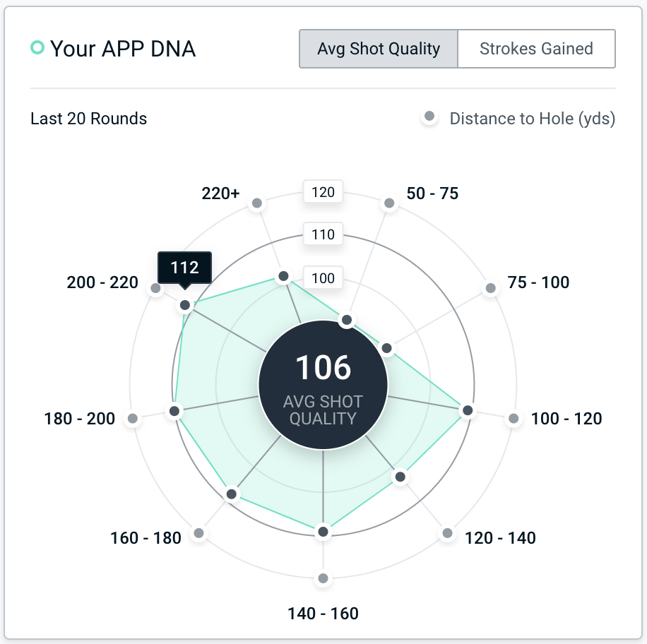
Task: Click the Distance to Hole legend dot
Action: [429, 118]
